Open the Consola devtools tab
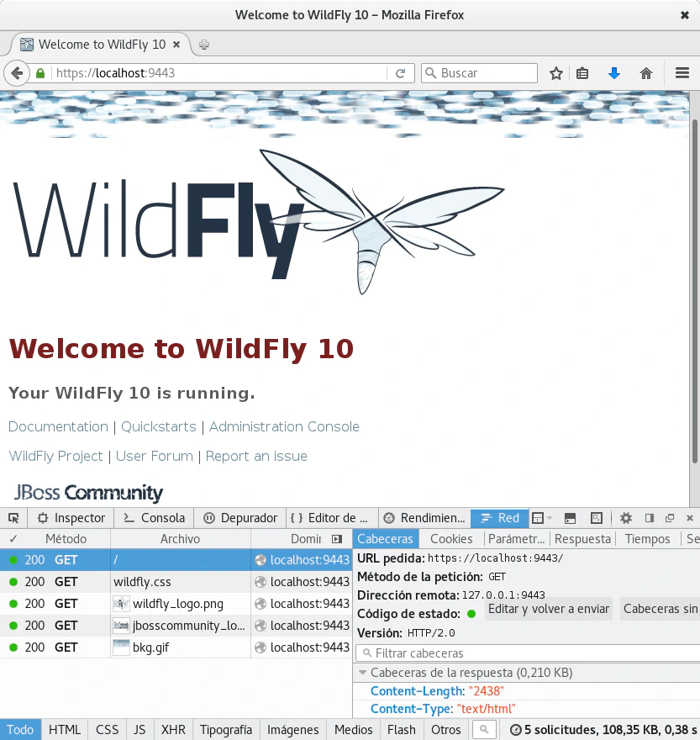Screen dimensions: 700x740 [154, 518]
